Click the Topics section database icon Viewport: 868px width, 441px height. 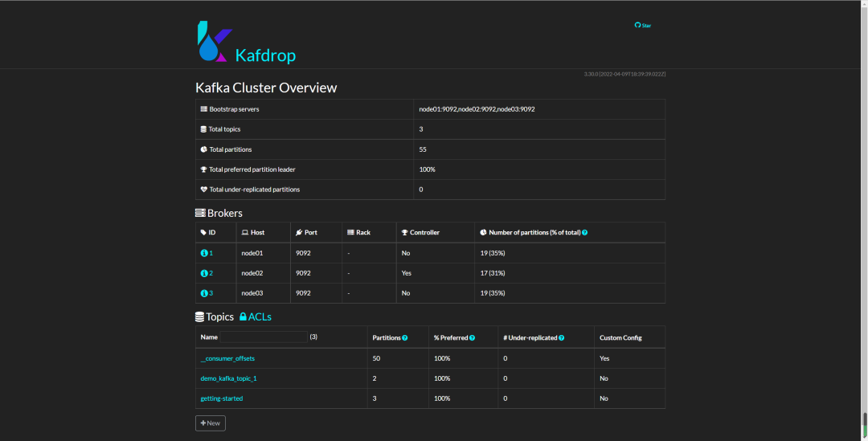(200, 317)
